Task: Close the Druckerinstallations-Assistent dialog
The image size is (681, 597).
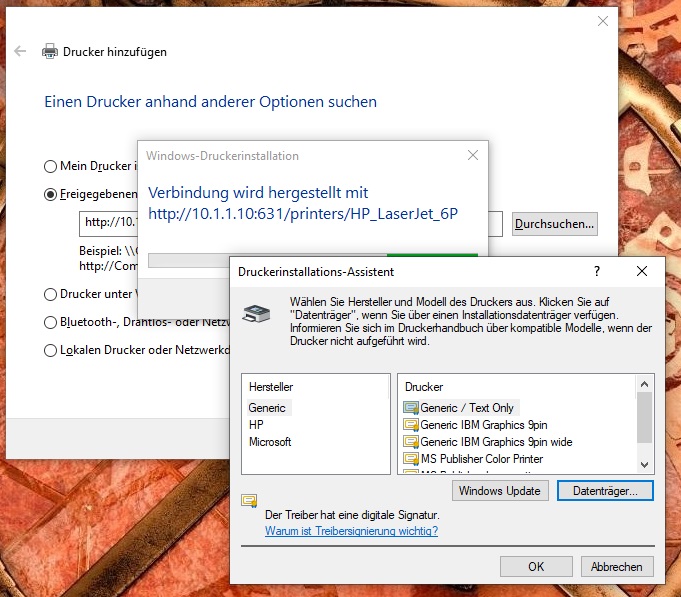Action: click(x=642, y=271)
